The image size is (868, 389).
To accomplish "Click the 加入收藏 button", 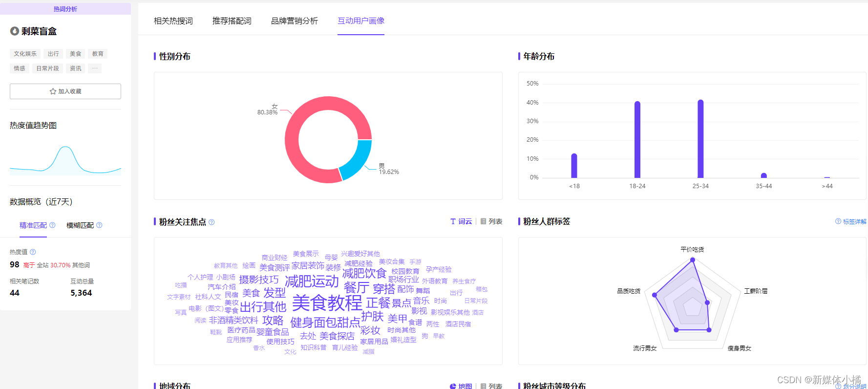I will 65,91.
